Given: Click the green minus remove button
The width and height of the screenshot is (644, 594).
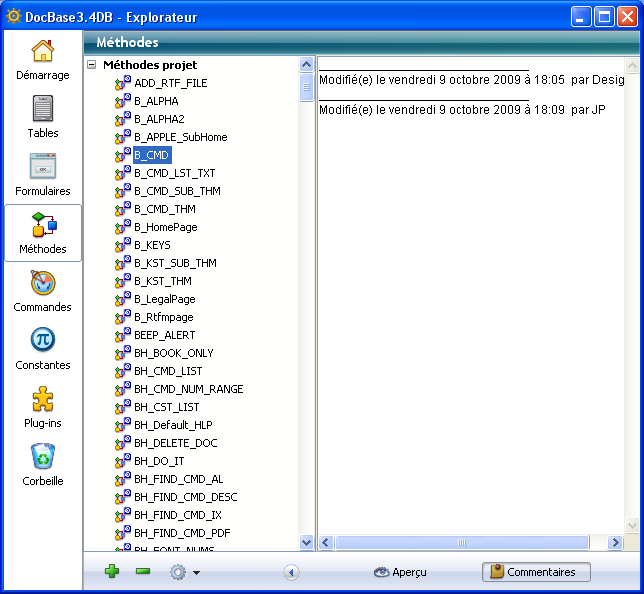Looking at the screenshot, I should [143, 572].
